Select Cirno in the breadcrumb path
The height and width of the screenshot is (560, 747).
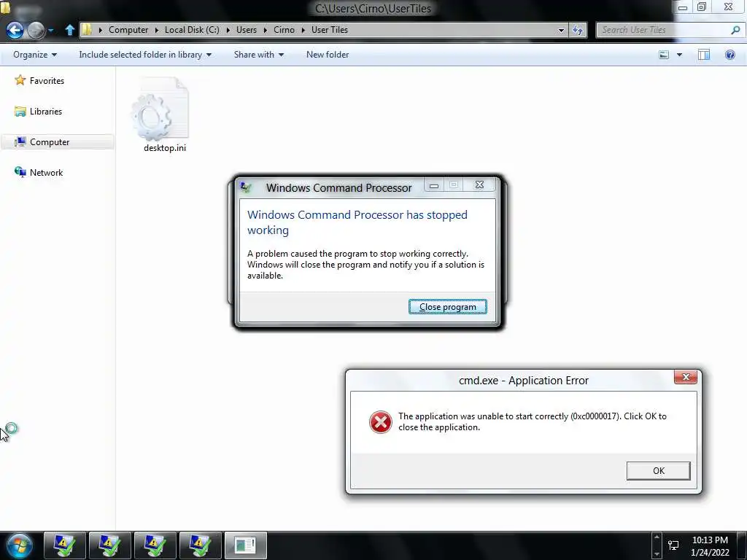[x=284, y=29]
